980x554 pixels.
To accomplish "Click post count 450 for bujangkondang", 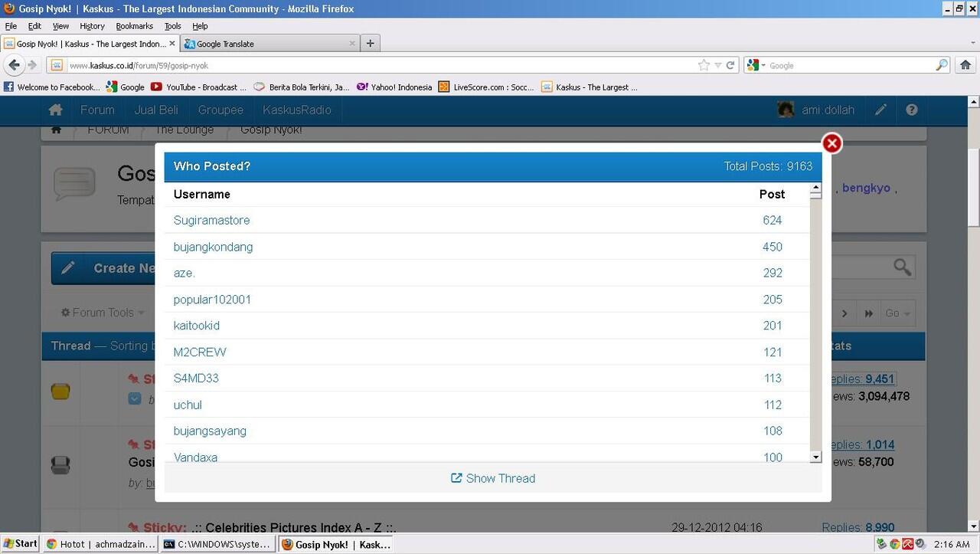I will (x=773, y=247).
